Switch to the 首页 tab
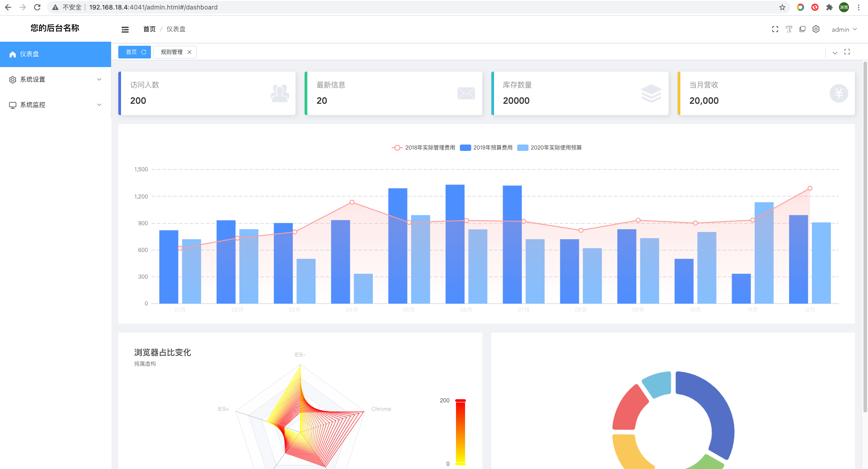The image size is (868, 469). click(131, 52)
